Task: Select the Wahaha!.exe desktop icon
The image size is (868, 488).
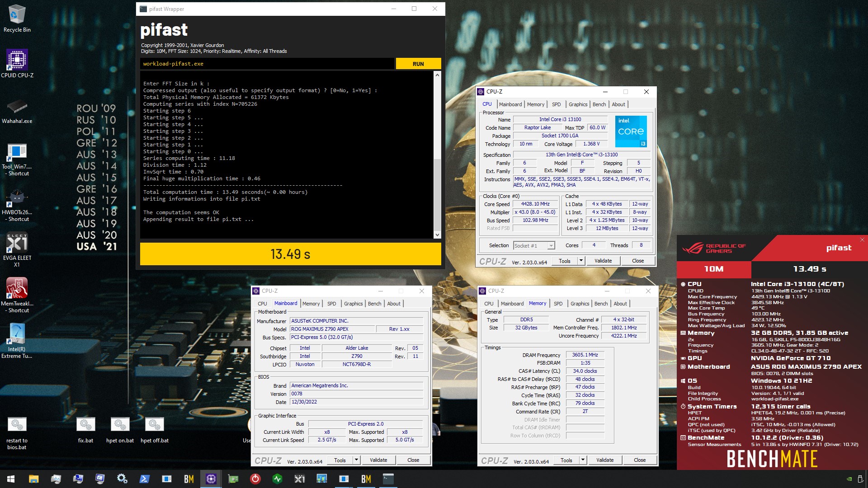Action: coord(17,112)
